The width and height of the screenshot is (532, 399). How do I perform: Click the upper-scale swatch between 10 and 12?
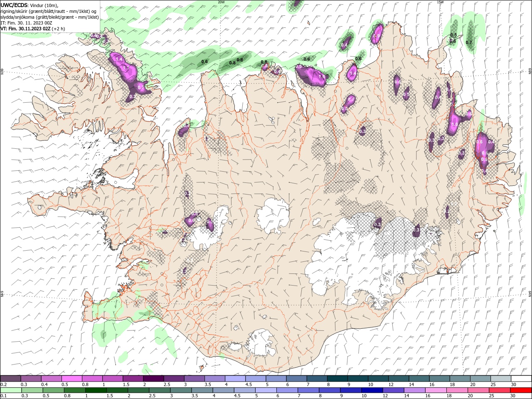coord(378,379)
